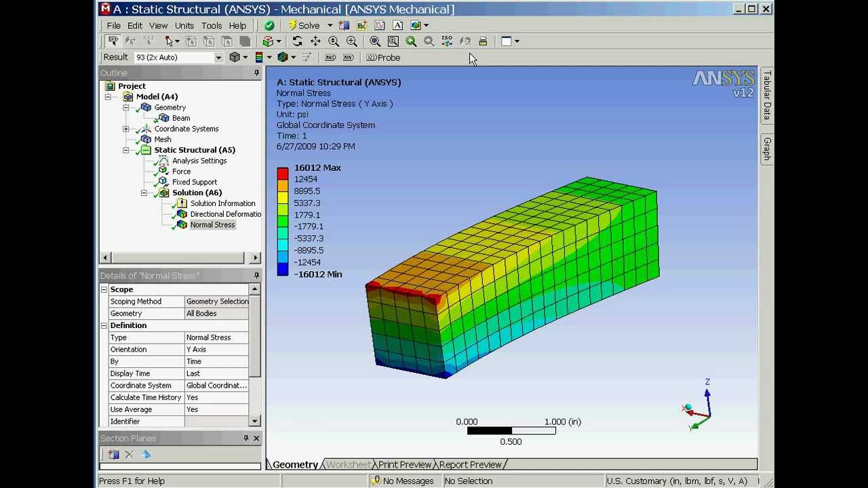This screenshot has height=488, width=868.
Task: Click the outline scrollbar right arrow
Action: pos(255,258)
